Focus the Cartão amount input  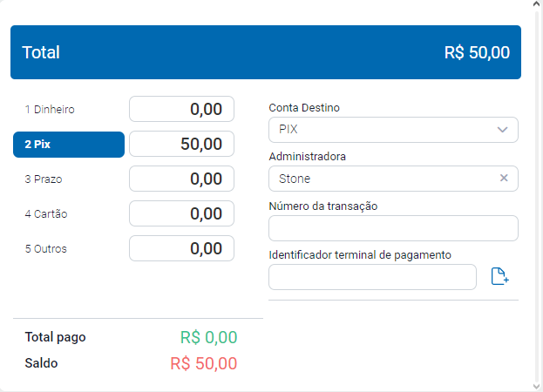coord(181,214)
